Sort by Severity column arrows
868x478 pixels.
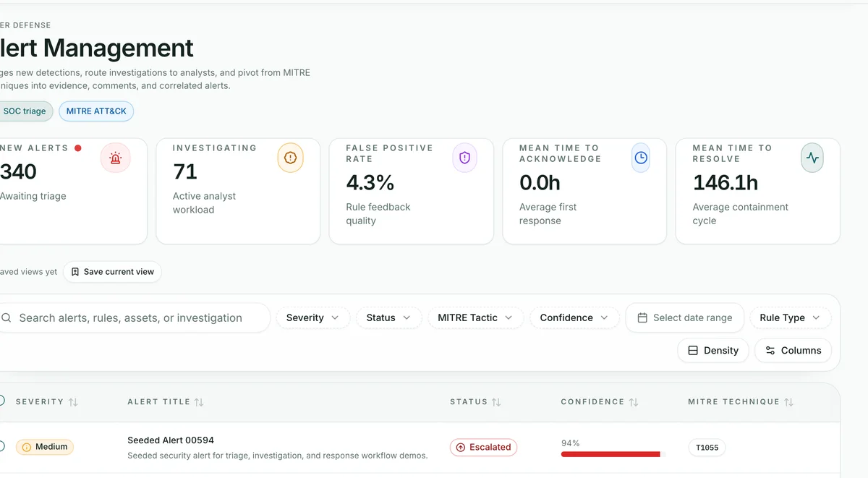73,402
